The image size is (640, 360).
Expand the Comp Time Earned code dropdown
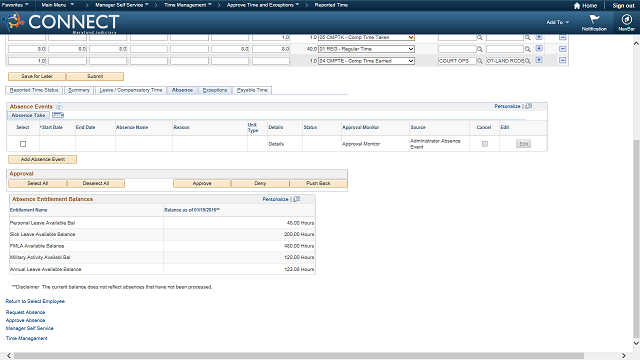[x=411, y=61]
